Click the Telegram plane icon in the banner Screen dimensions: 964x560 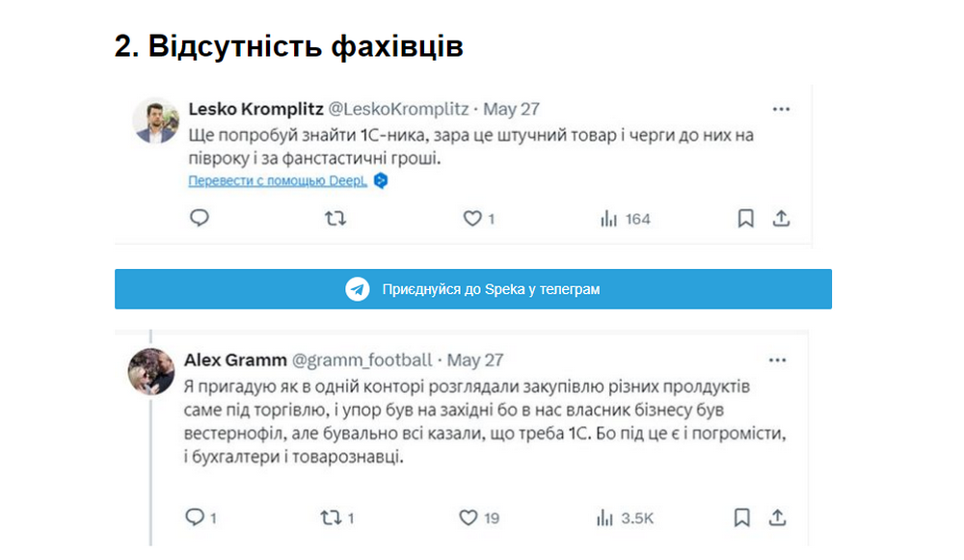[x=356, y=288]
